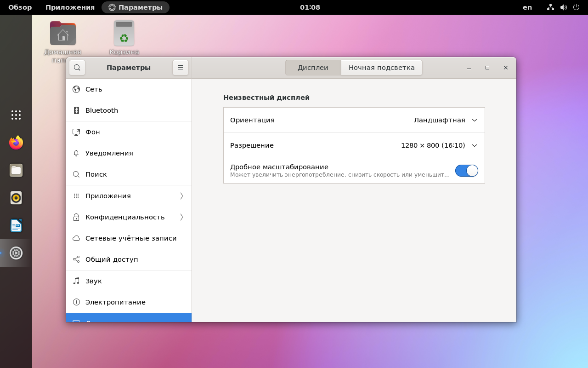This screenshot has height=368, width=588.
Task: Open the hamburger menu in Settings
Action: click(x=181, y=68)
